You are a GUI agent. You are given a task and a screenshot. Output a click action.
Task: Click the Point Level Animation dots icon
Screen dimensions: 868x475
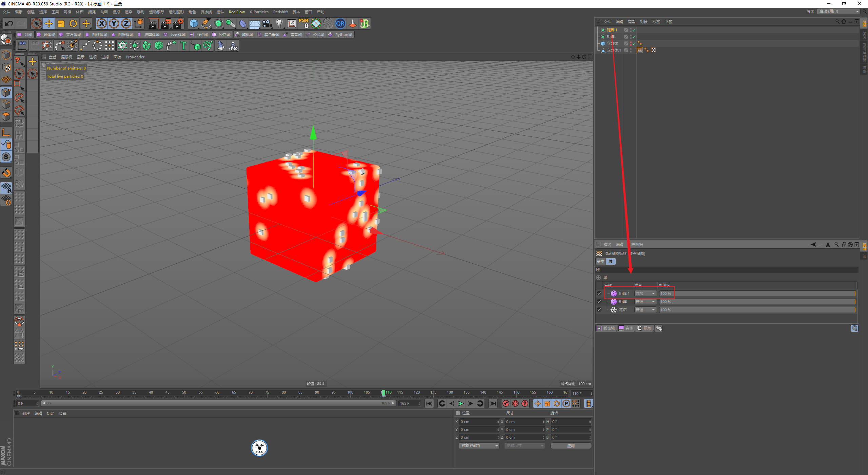(x=576, y=403)
